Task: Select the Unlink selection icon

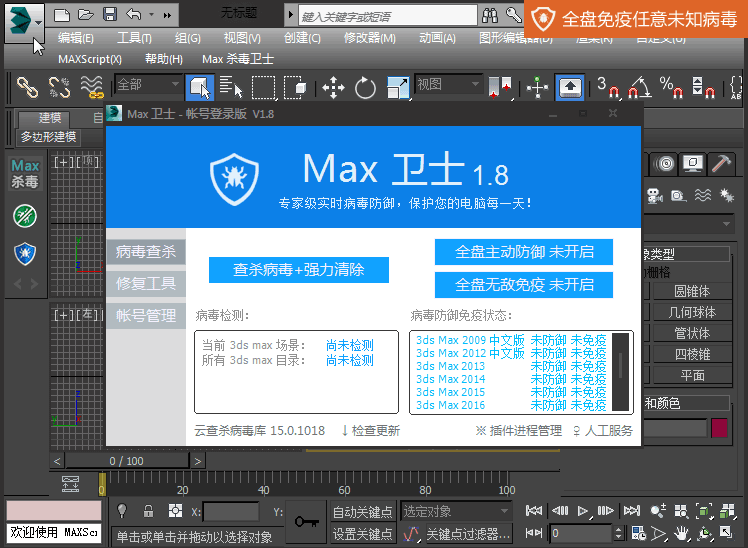Action: 59,87
